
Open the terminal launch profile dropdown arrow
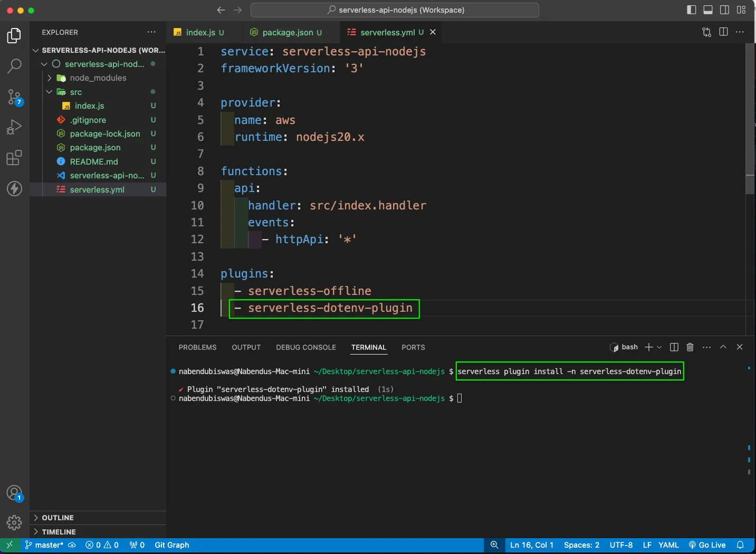(659, 347)
